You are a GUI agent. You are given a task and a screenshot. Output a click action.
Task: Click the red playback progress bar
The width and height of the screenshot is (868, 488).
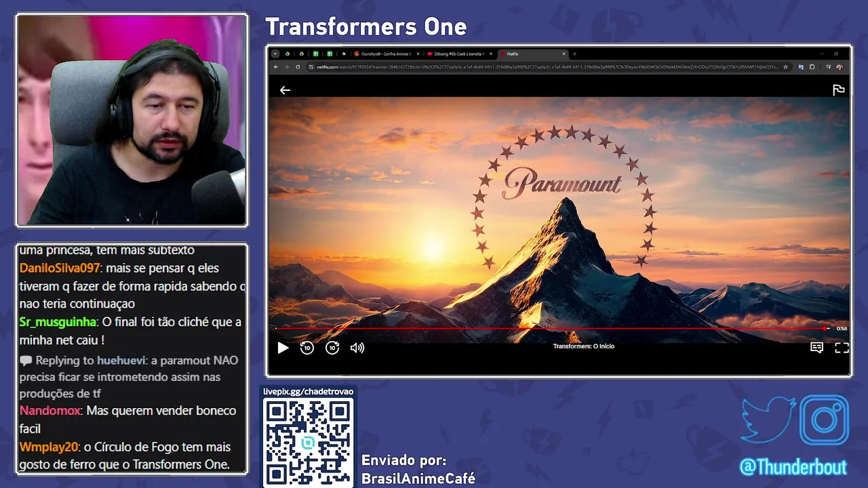click(551, 329)
